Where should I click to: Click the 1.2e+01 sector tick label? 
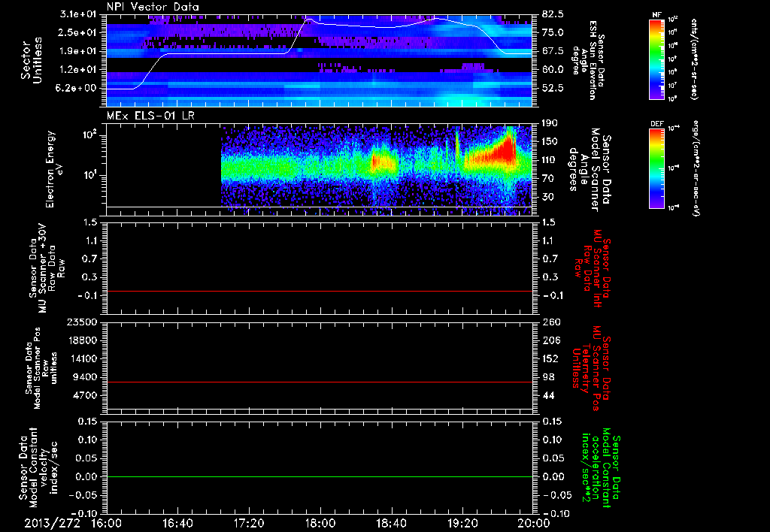(80, 70)
